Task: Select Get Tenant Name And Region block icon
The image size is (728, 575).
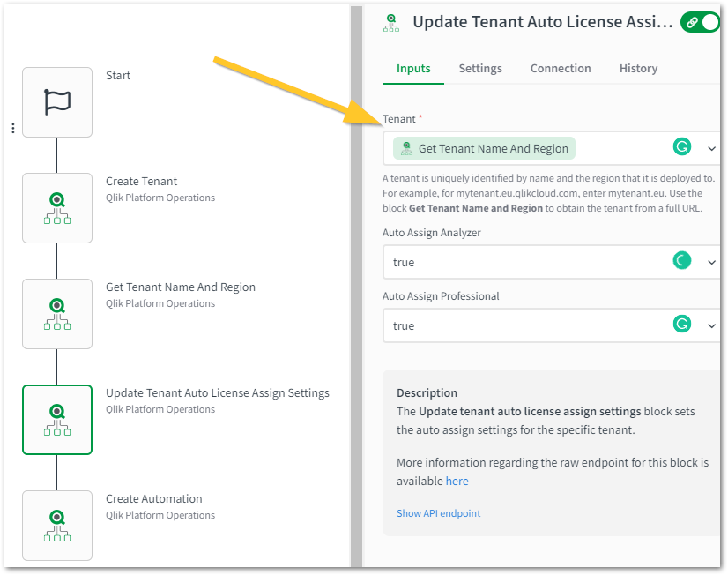Action: [x=57, y=314]
